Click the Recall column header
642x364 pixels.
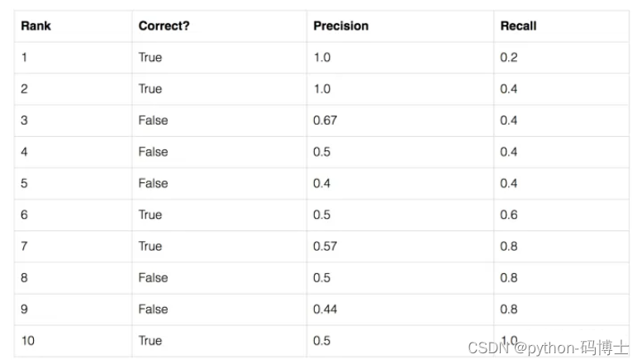click(518, 26)
